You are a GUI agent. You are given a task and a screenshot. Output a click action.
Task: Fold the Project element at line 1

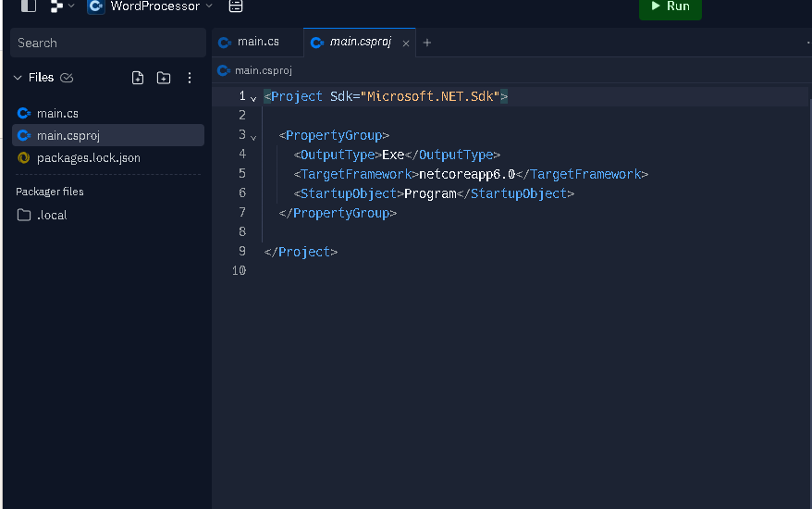coord(253,98)
